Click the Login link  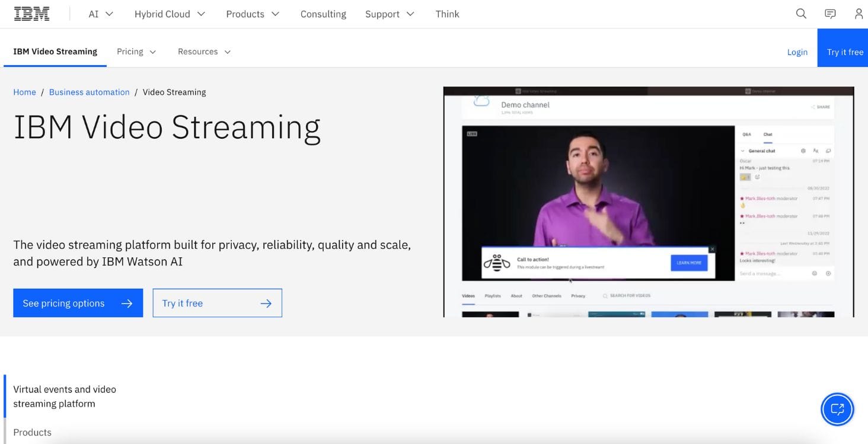point(797,52)
